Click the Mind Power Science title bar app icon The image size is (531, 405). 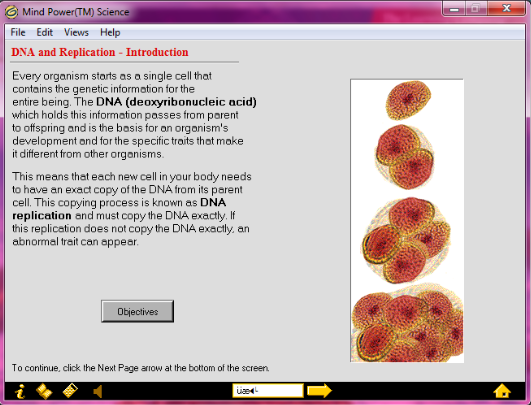point(12,12)
